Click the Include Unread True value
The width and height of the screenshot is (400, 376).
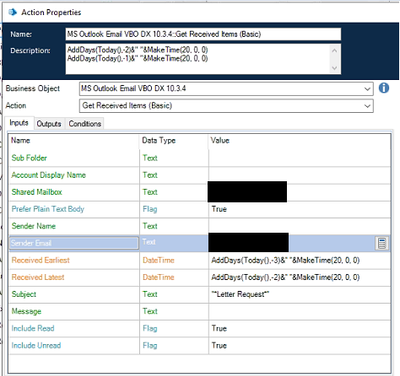219,345
